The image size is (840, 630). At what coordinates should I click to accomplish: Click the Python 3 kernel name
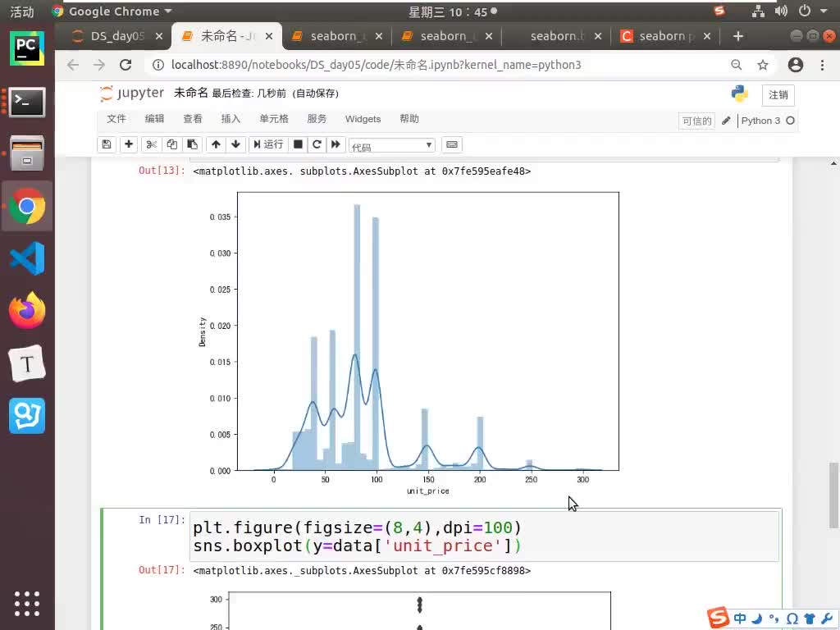(760, 121)
